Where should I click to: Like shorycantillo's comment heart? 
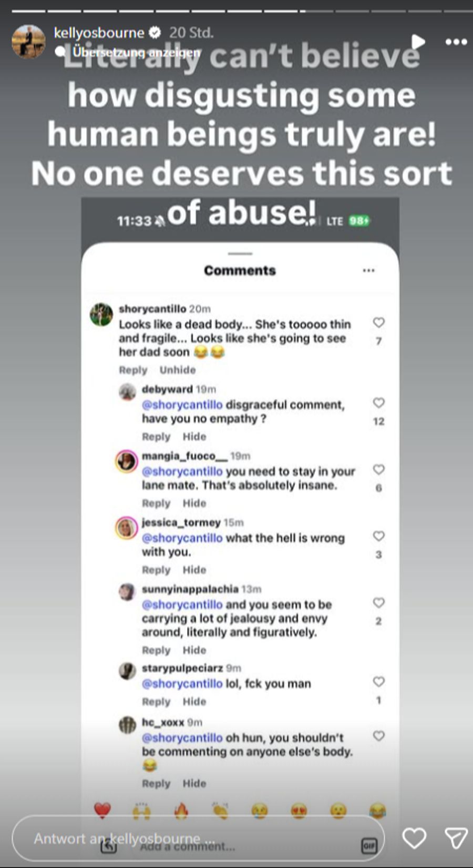point(378,322)
